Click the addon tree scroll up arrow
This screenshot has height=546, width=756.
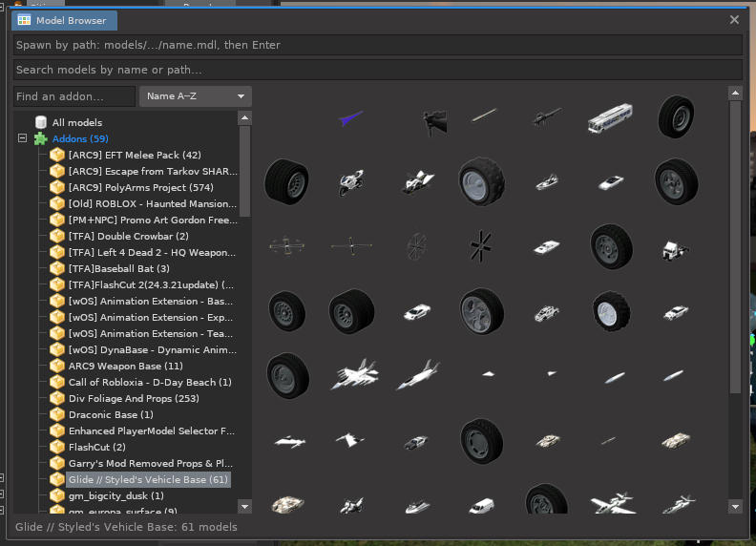(245, 117)
